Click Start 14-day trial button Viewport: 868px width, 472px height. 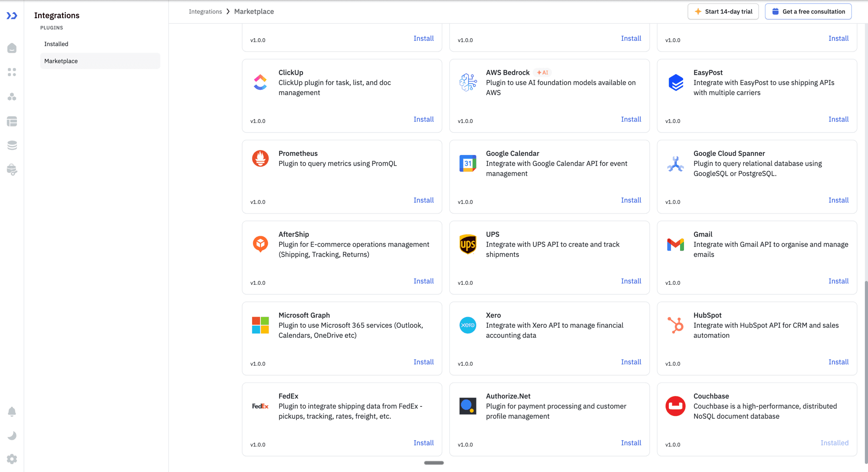[x=723, y=12]
